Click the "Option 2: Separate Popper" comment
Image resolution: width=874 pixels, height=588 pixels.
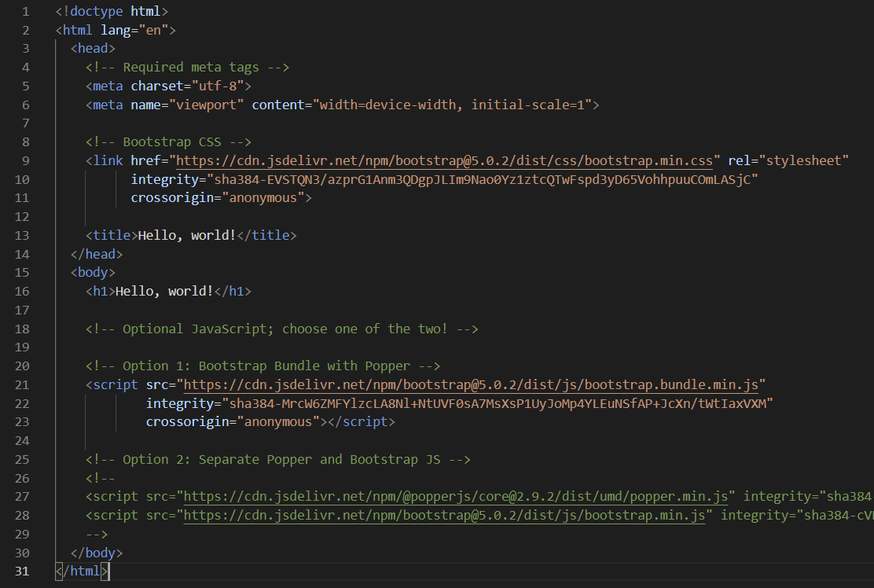click(x=278, y=460)
